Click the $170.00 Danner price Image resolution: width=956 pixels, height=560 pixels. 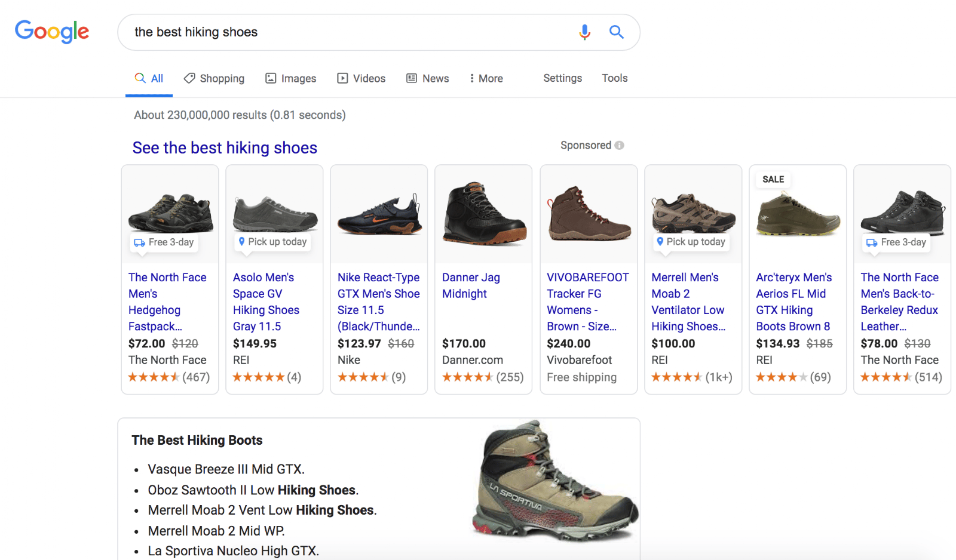coord(464,343)
